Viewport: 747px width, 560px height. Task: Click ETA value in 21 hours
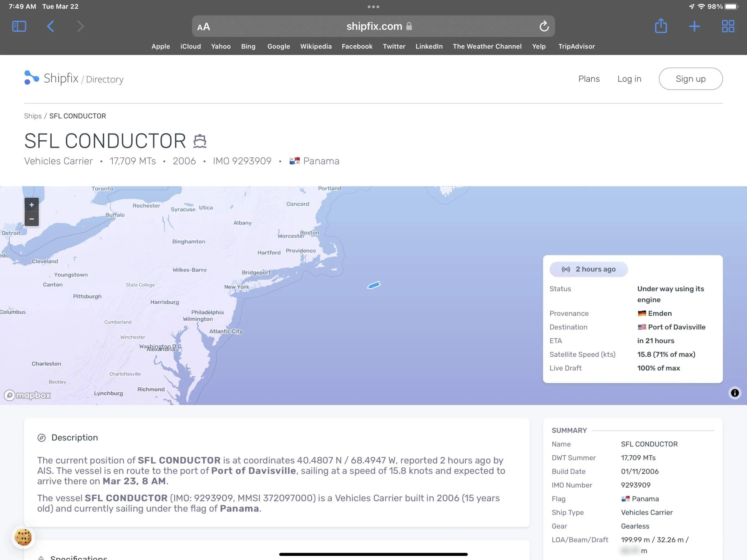click(655, 341)
